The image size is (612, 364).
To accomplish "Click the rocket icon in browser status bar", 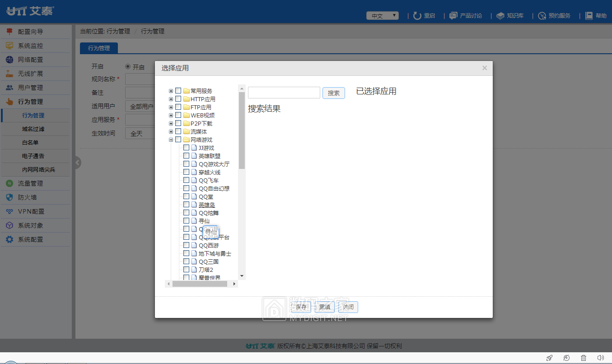I will click(549, 358).
